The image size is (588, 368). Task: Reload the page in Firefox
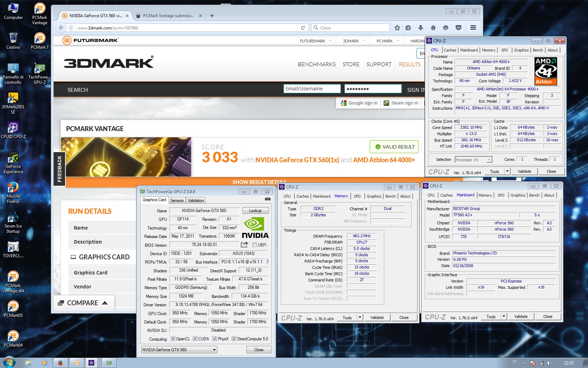(303, 28)
